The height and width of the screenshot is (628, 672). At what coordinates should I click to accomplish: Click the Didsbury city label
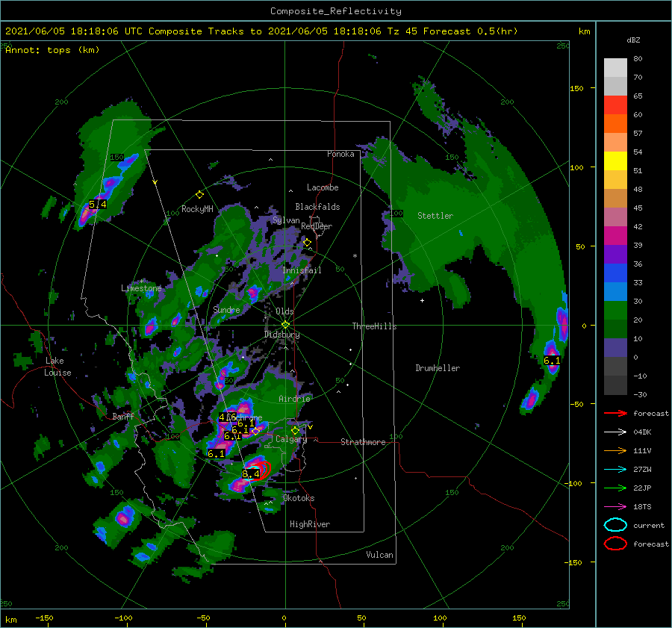281,335
